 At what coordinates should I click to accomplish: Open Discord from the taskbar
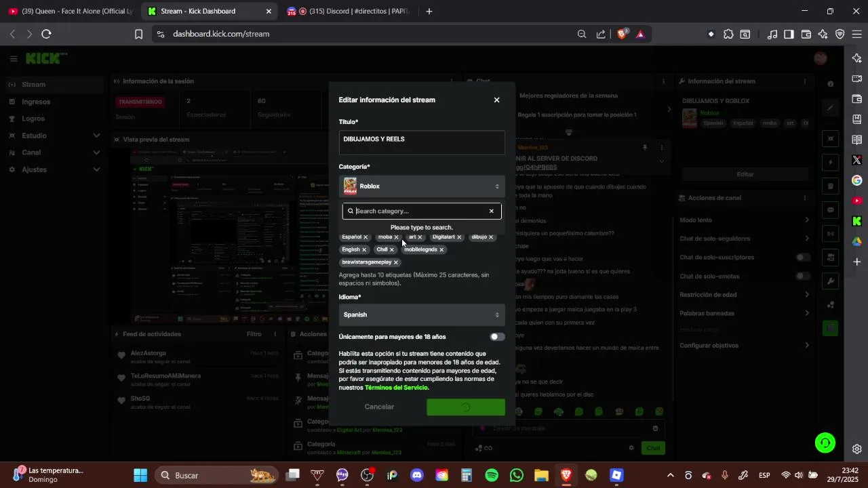(417, 475)
